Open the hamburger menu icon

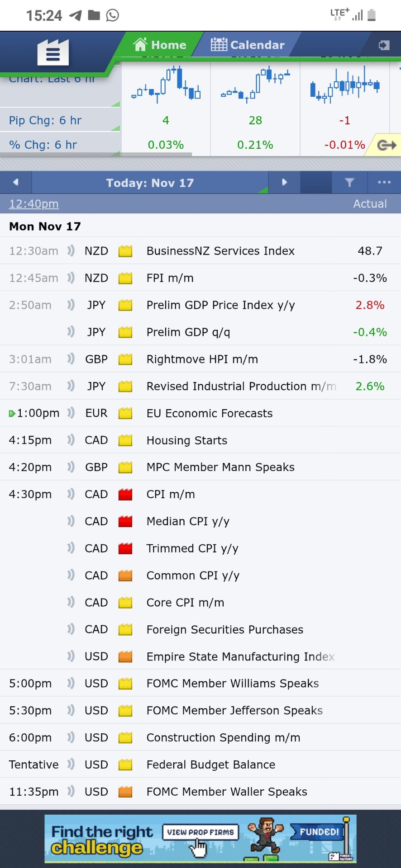tap(53, 53)
